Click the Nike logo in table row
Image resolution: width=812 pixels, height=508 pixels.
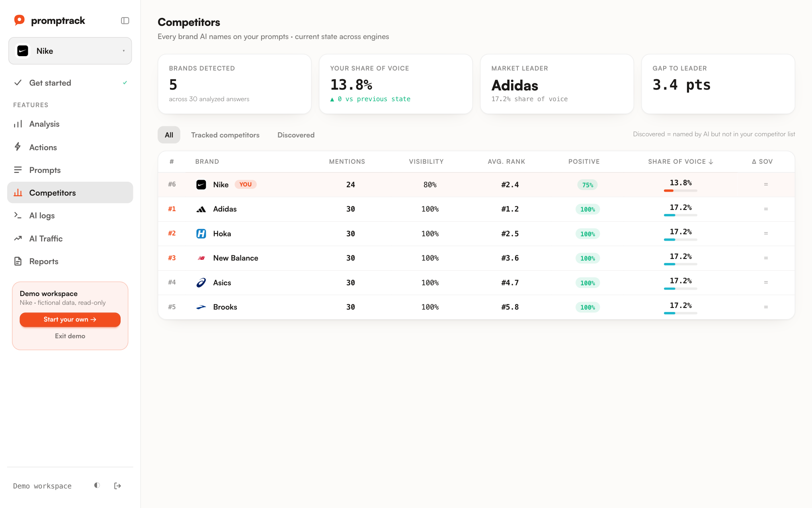coord(201,184)
